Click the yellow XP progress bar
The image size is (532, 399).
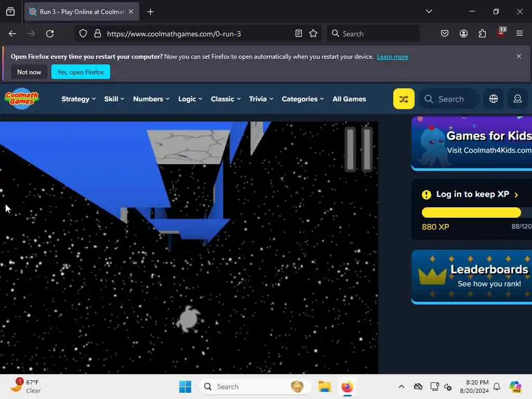(x=471, y=212)
